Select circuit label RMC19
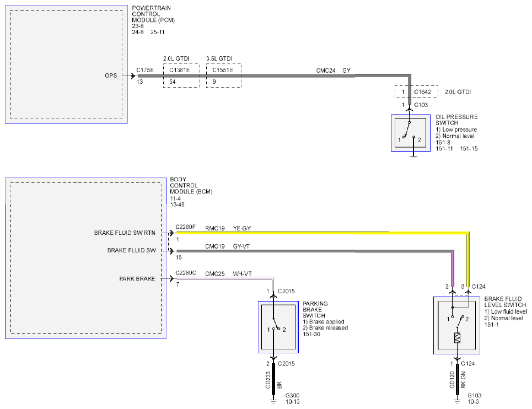 click(215, 229)
